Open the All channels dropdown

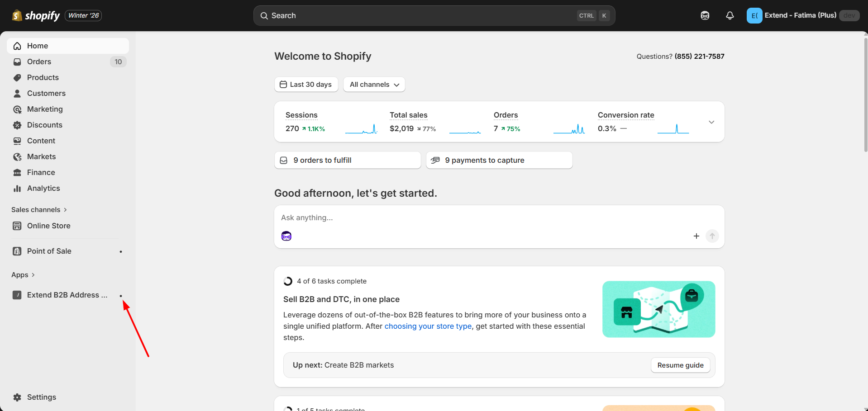pos(374,85)
